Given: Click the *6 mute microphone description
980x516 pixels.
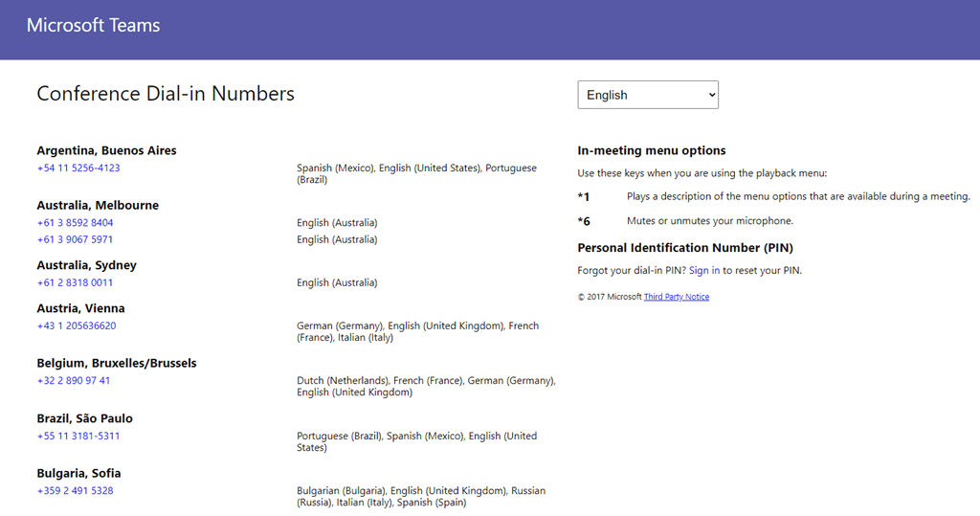Looking at the screenshot, I should [x=709, y=221].
